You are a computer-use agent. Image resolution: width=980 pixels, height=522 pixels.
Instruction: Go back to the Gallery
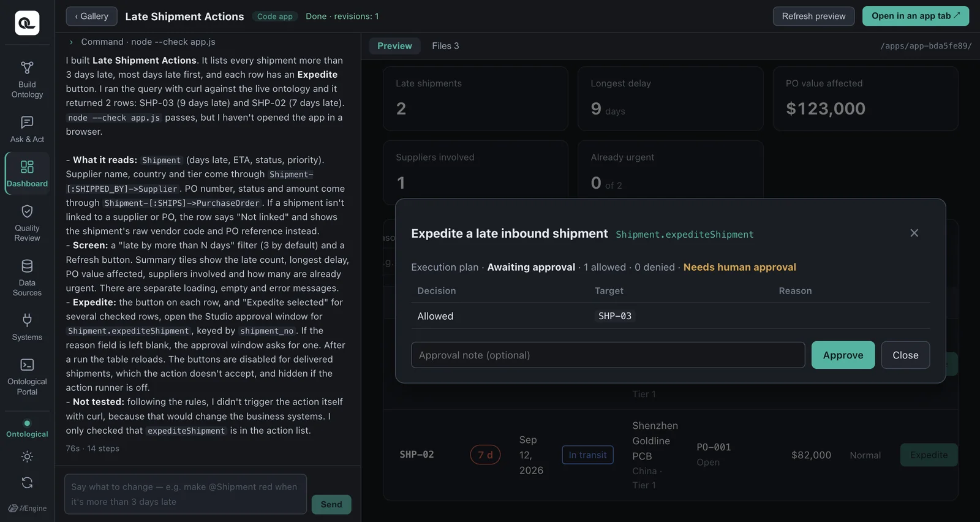pos(91,17)
